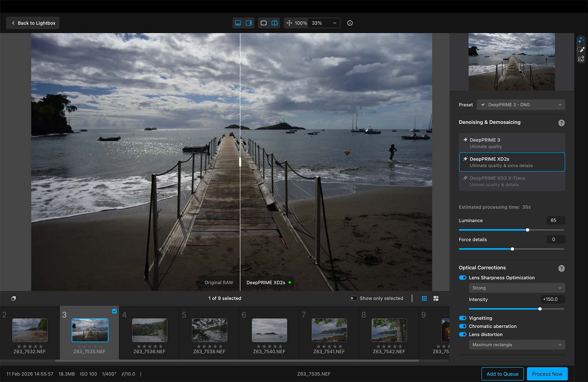Turn off the Vignetting switch
The height and width of the screenshot is (382, 588).
click(463, 318)
